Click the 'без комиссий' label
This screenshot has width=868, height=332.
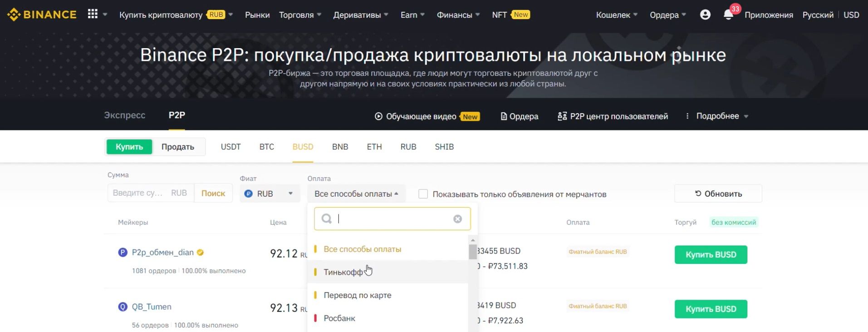(734, 222)
